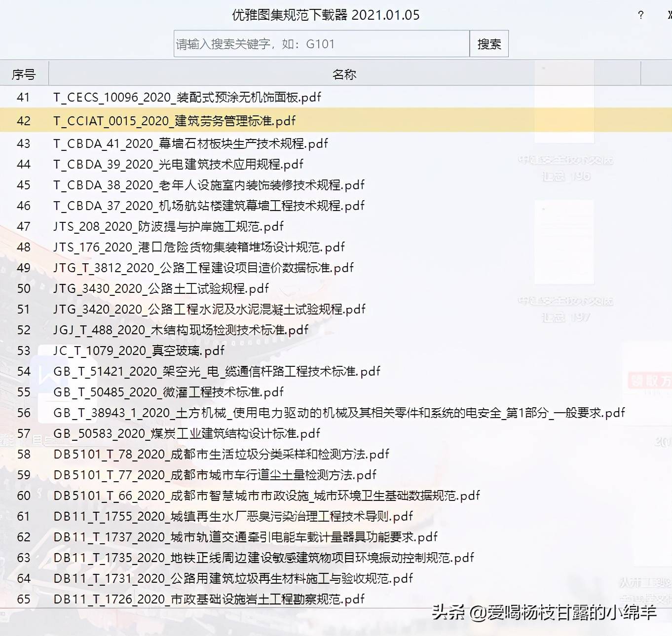Image resolution: width=672 pixels, height=636 pixels.
Task: Select JTG_T_3812_2020_公路工程建设项目造价数据标准.pdf
Action: tap(203, 268)
